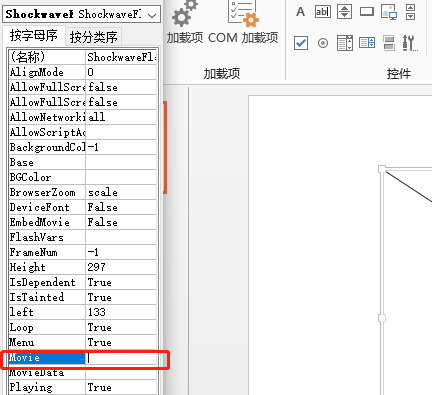Click the empty FlashVars value field
Image resolution: width=432 pixels, height=395 pixels.
click(121, 237)
